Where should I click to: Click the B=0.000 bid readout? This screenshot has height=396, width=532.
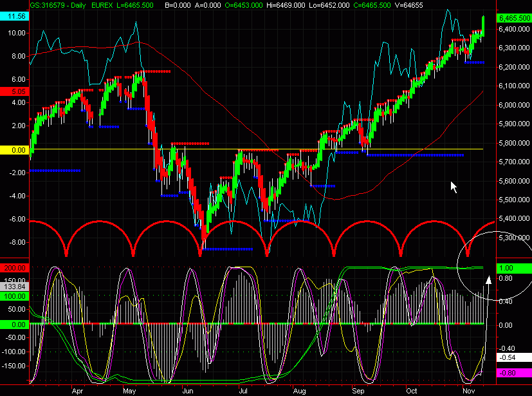click(x=178, y=5)
